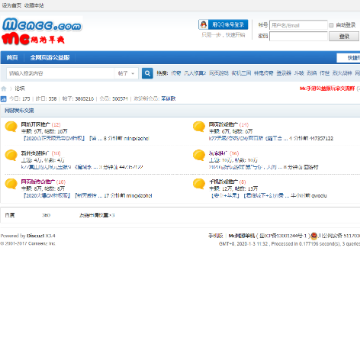360x360 pixels.
Task: Click speech-bubble icon of the (14) forum
Action: tap(199, 127)
